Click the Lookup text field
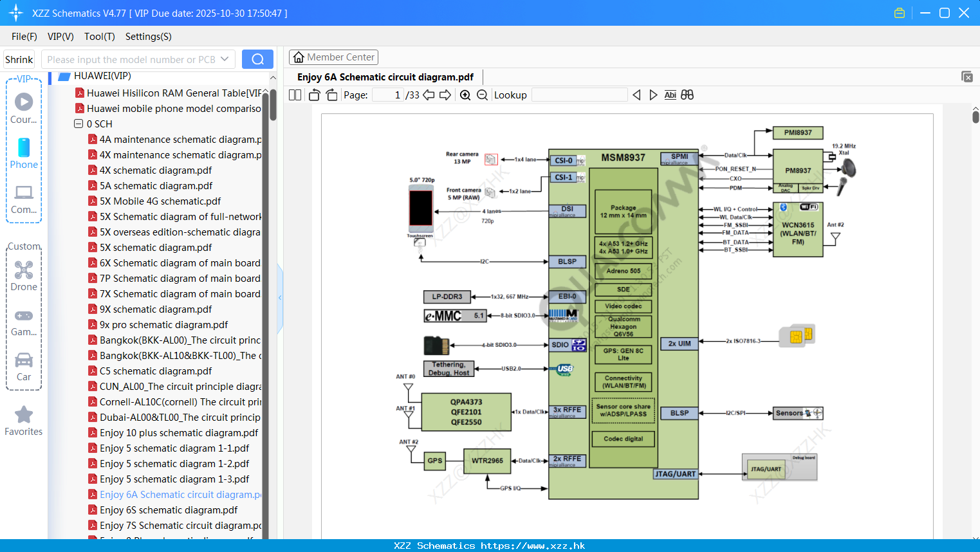The image size is (980, 552). [579, 95]
